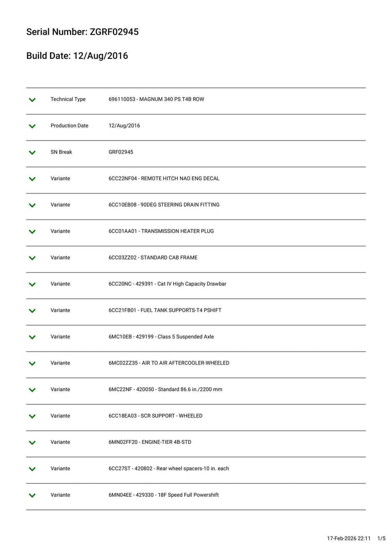This screenshot has height=555, width=392.
Task: Expand the SN Break row chevron
Action: 32,153
